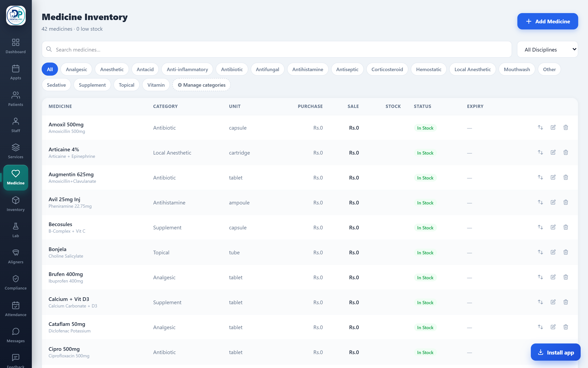This screenshot has height=368, width=588.
Task: Delete the Bonjela entry
Action: tap(566, 252)
